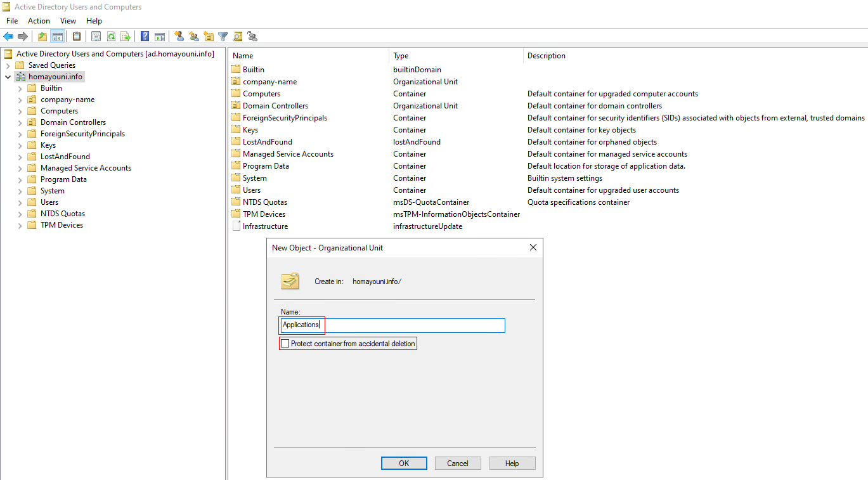Select Users row in list pane
The height and width of the screenshot is (480, 868).
click(548, 190)
